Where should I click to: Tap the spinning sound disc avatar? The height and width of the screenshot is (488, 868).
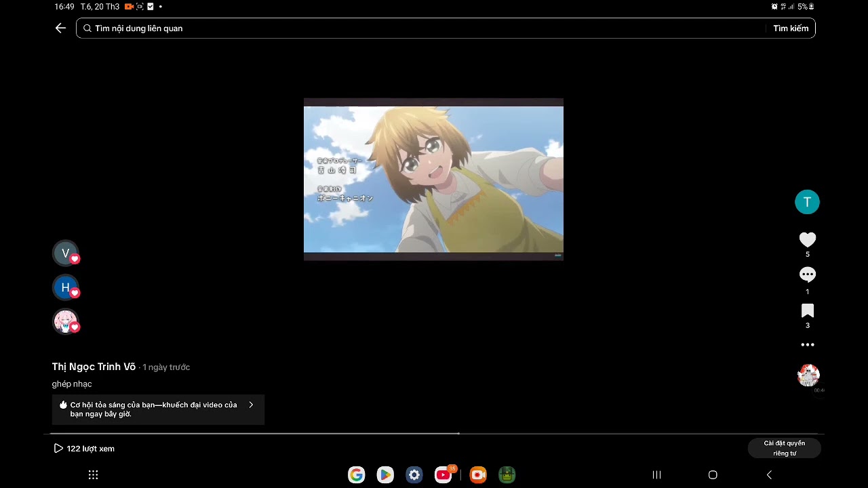(x=808, y=375)
